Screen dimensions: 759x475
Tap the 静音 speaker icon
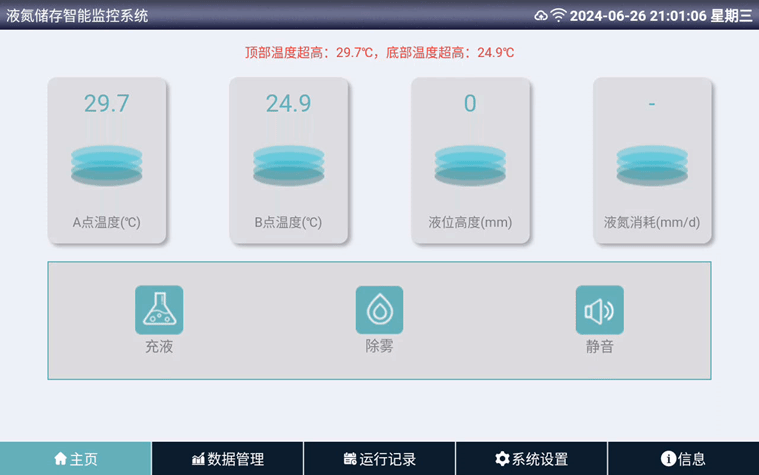[x=600, y=310]
